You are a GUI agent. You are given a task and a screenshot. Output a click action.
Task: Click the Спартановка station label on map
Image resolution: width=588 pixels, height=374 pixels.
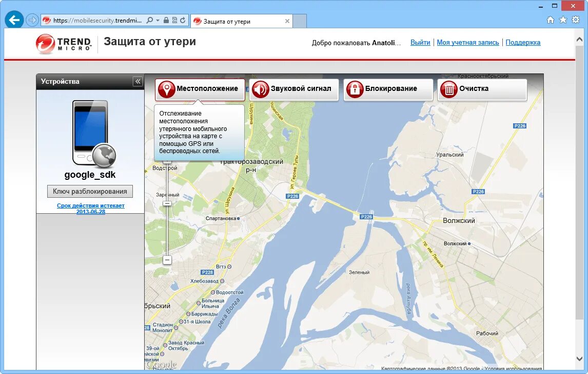221,218
